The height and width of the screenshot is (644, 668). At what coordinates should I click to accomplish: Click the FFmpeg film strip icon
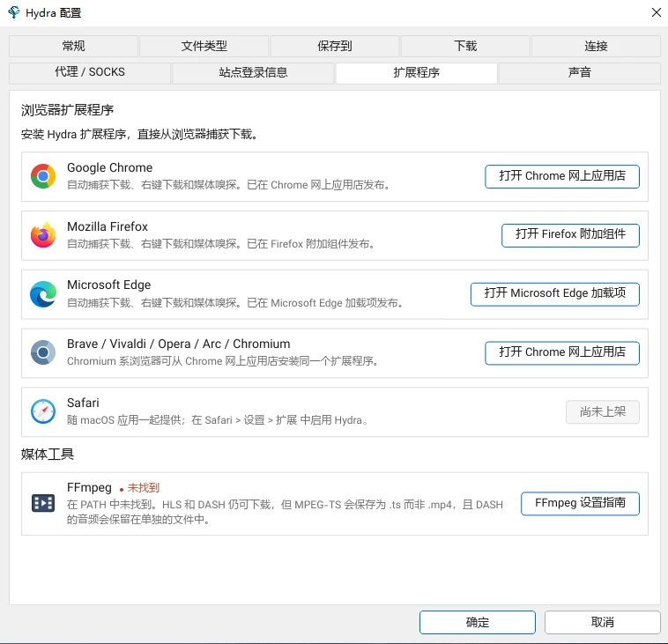point(43,503)
